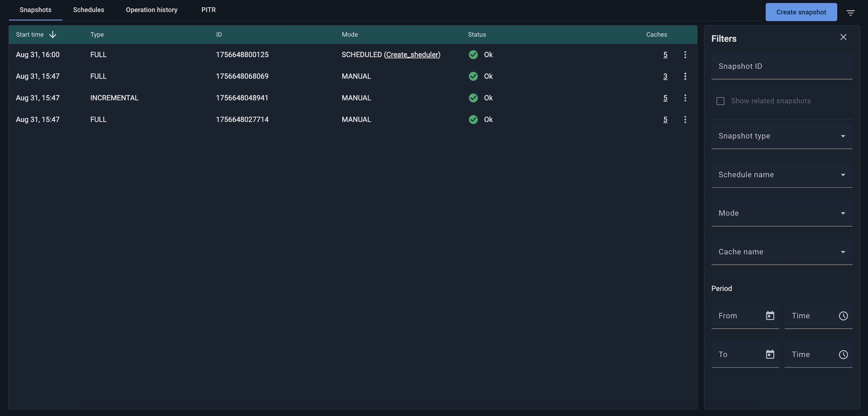Switch to the Schedules tab
Screen dimensions: 868x416
pyautogui.click(x=88, y=10)
